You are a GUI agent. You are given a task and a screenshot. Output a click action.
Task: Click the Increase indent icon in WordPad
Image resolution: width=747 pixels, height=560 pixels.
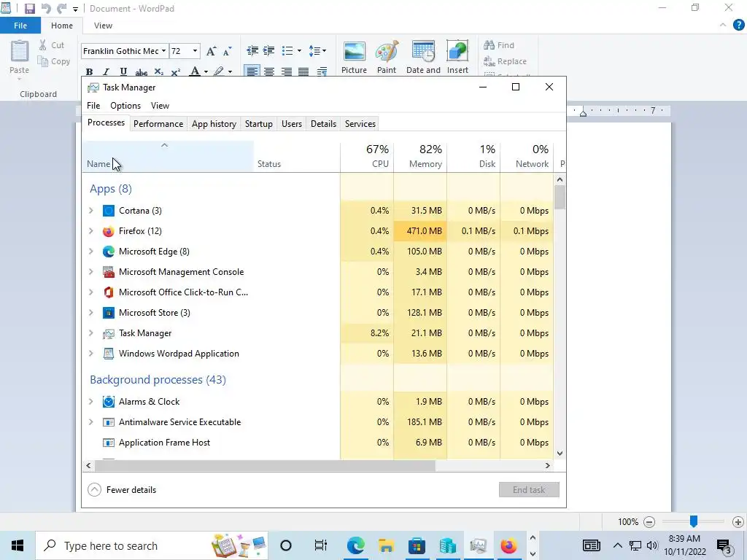[268, 50]
